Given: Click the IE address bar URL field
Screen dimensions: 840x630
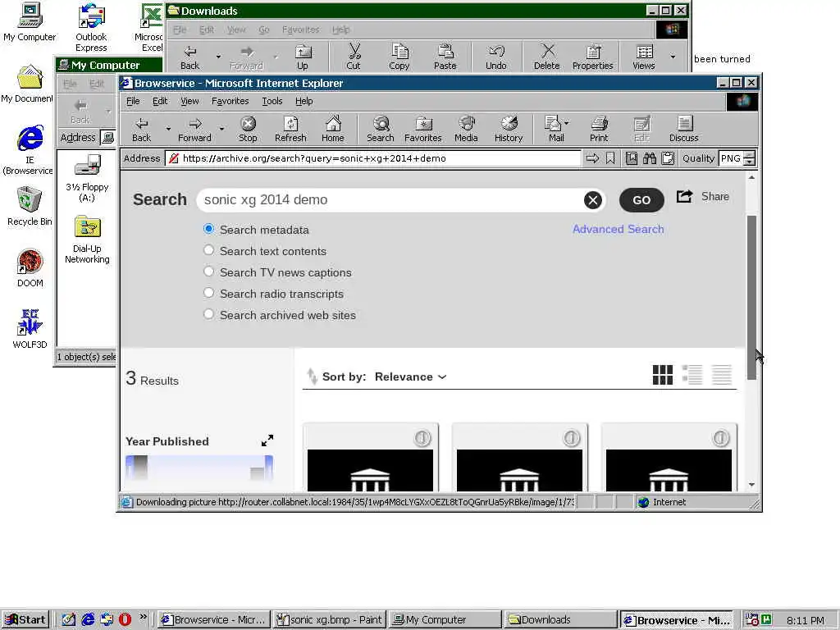Looking at the screenshot, I should point(373,158).
